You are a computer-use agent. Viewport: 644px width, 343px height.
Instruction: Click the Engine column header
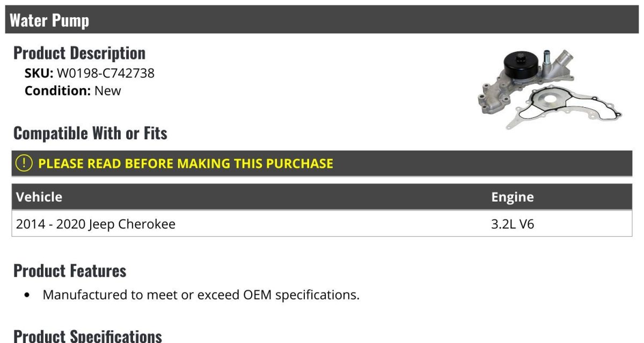tap(513, 197)
